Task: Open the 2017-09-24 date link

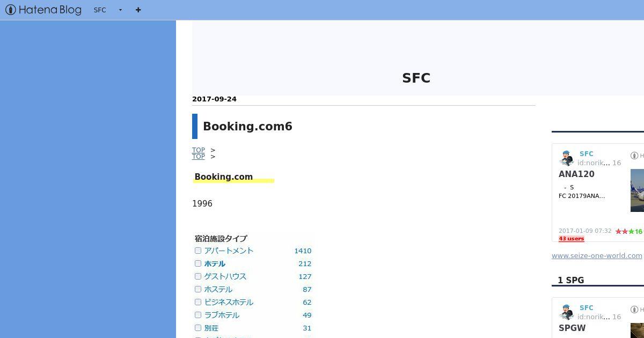Action: 214,99
